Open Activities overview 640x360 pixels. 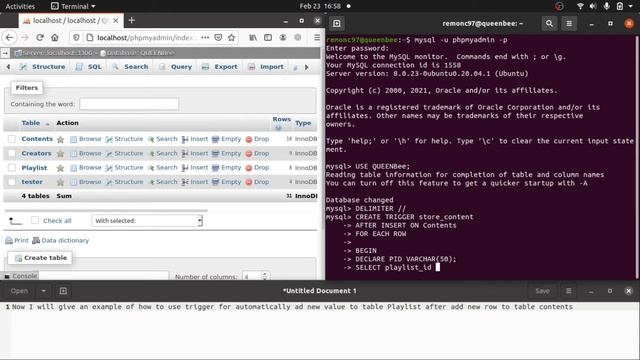tap(20, 6)
